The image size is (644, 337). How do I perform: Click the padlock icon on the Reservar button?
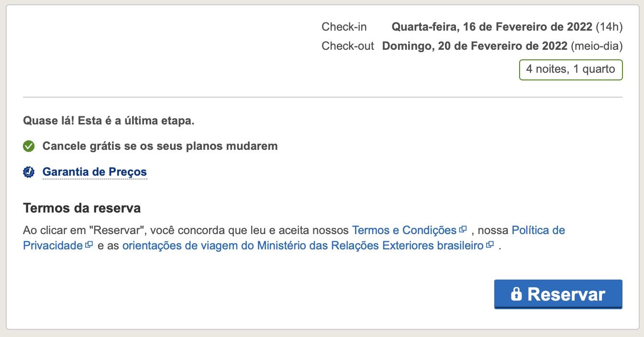pos(516,294)
